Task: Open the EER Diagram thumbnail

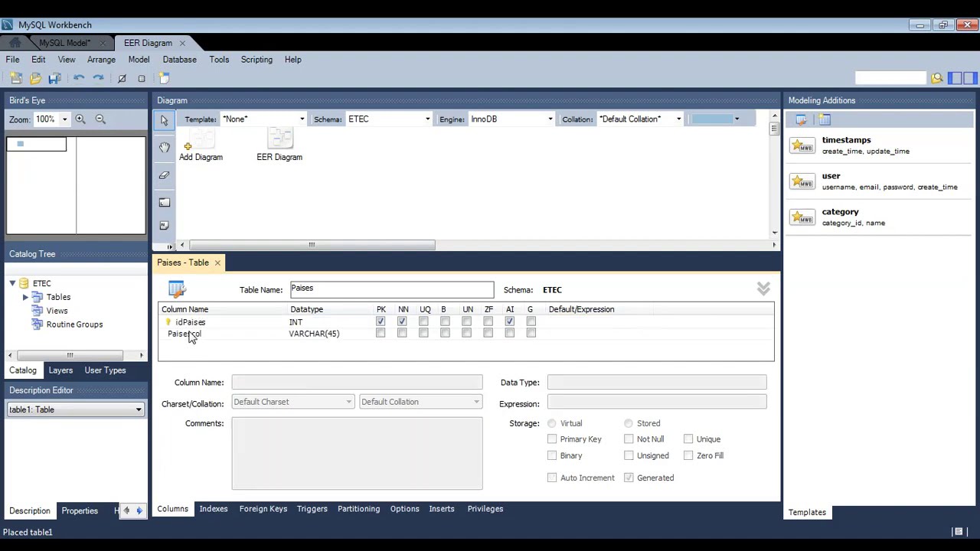Action: tap(279, 145)
